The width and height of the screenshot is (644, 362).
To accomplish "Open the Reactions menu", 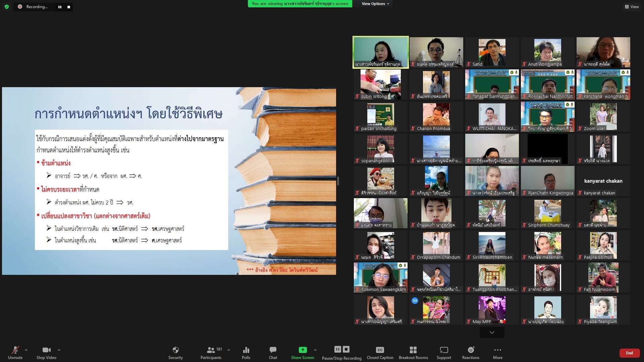I will tap(471, 353).
